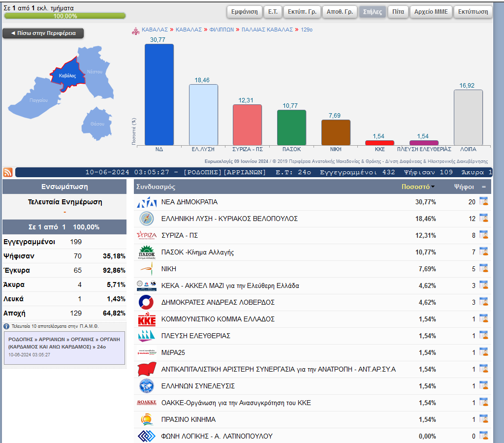This screenshot has height=443, width=504.
Task: Select Θάσου region on the map
Action: (x=96, y=124)
